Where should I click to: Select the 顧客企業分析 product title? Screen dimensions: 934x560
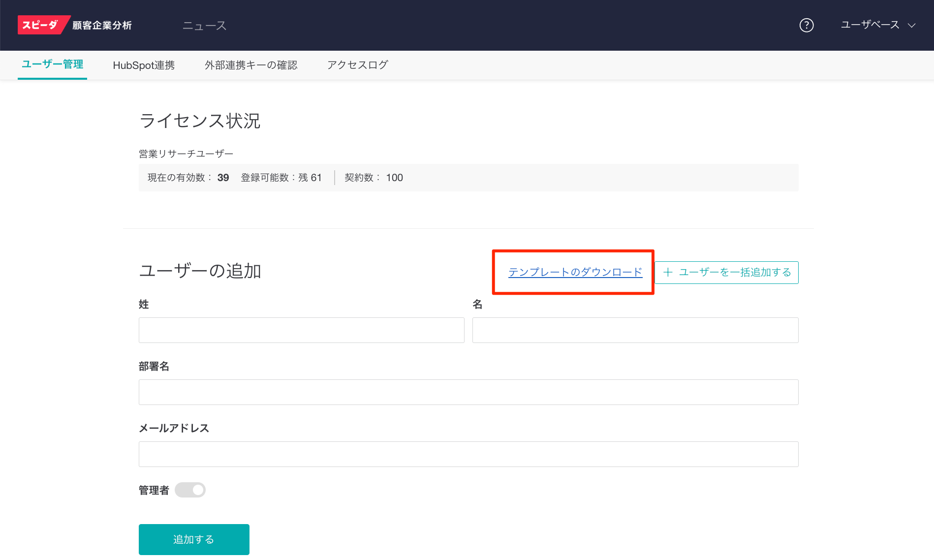coord(102,25)
